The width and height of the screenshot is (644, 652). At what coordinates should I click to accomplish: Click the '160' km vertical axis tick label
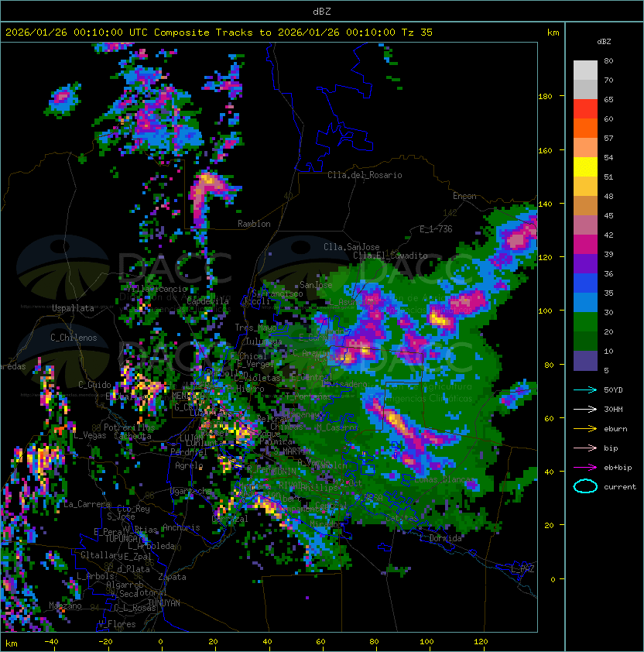coord(545,150)
